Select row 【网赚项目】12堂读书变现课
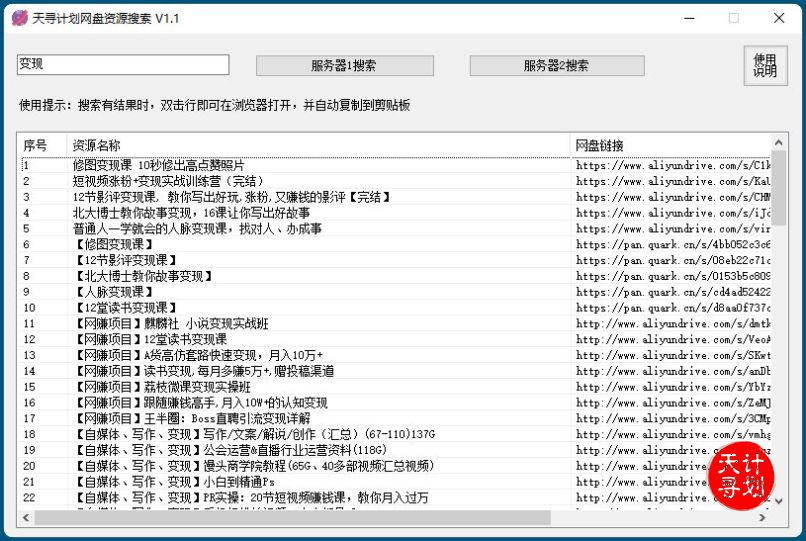The height and width of the screenshot is (541, 806). coord(396,339)
